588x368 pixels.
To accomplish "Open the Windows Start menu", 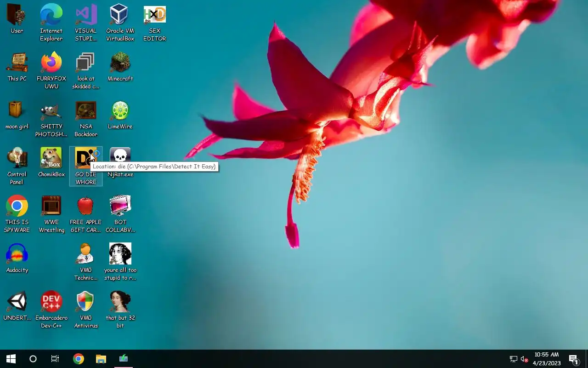I will (x=11, y=359).
